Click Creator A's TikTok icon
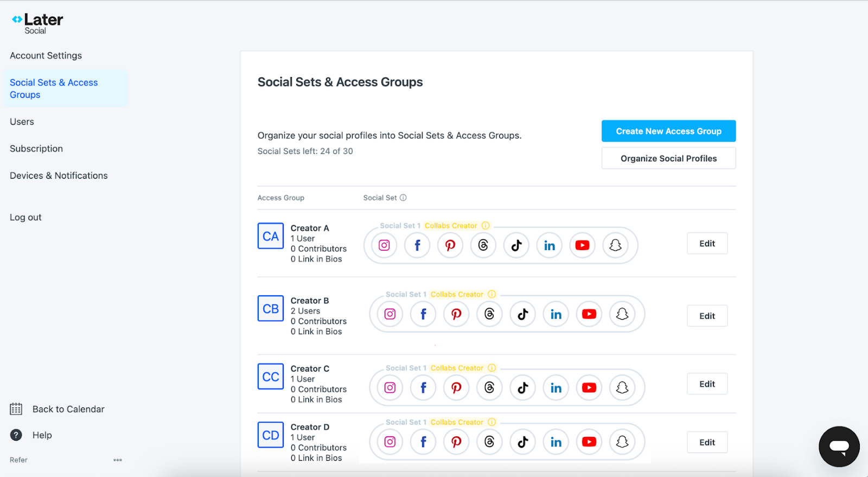This screenshot has height=477, width=868. click(x=516, y=245)
